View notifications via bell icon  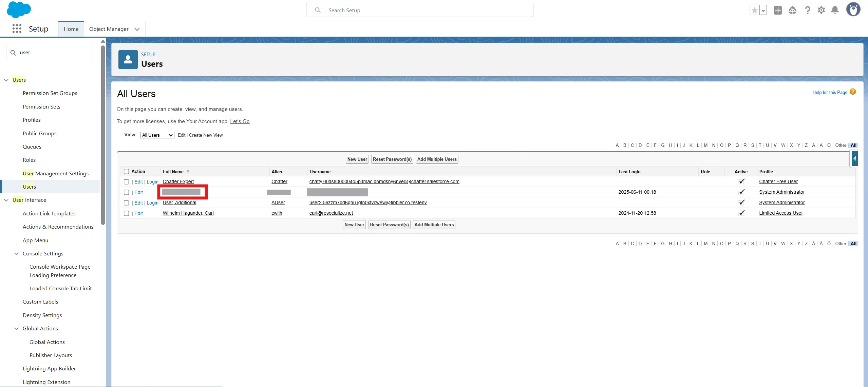tap(835, 10)
